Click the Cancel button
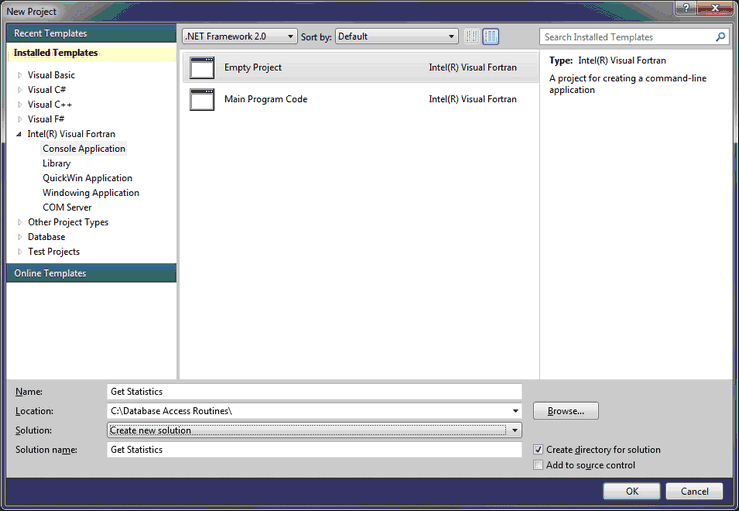 [x=694, y=491]
